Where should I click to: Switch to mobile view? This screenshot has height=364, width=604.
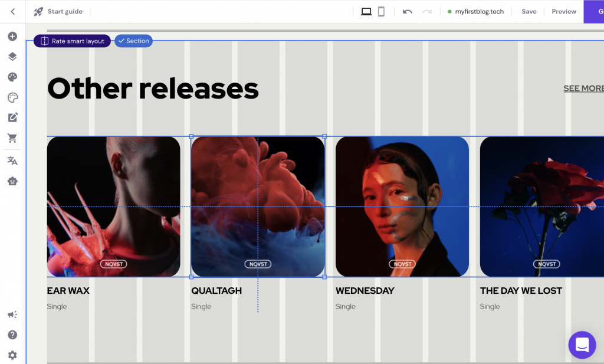[x=381, y=12]
